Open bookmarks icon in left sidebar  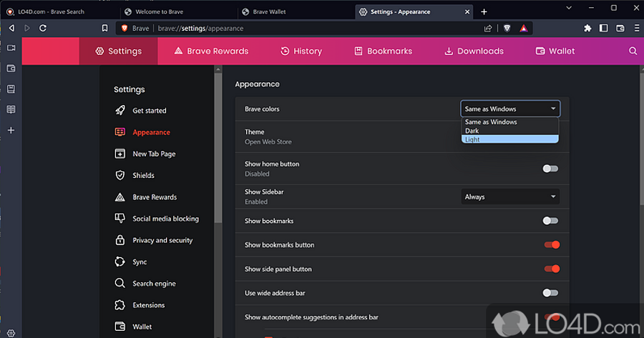[11, 89]
